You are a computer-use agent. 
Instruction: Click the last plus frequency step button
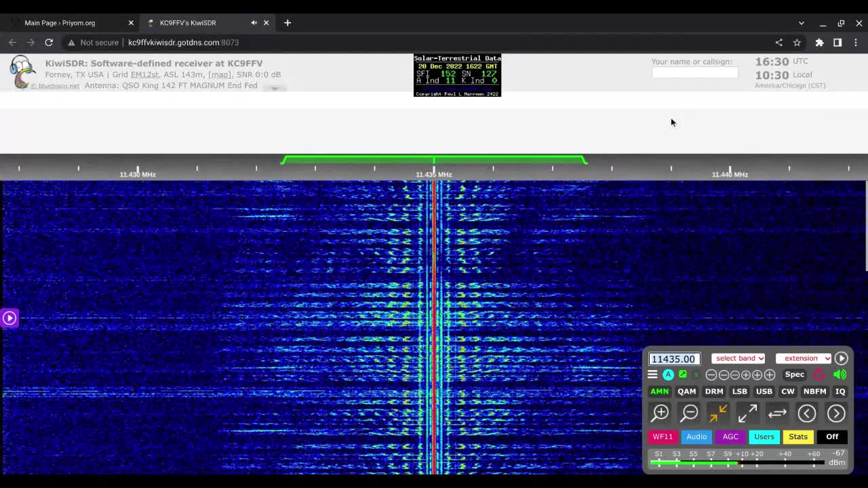(x=770, y=375)
